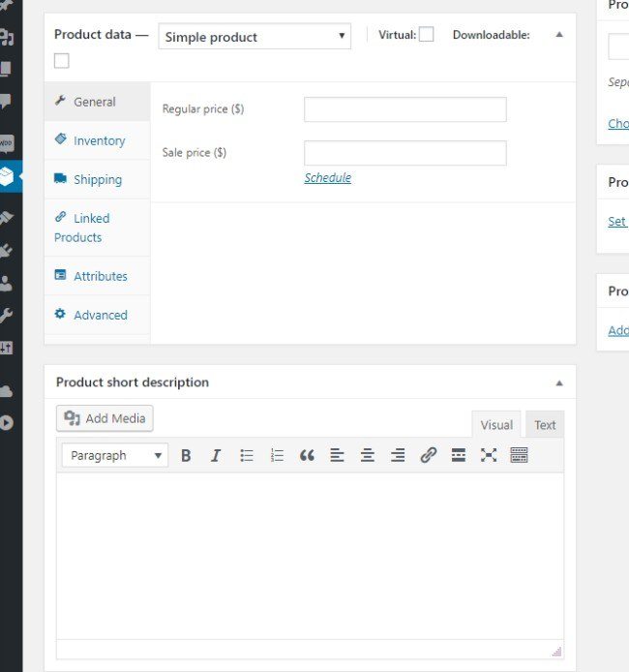Tick the Downloadable checkbox
The height and width of the screenshot is (672, 629).
(x=62, y=61)
